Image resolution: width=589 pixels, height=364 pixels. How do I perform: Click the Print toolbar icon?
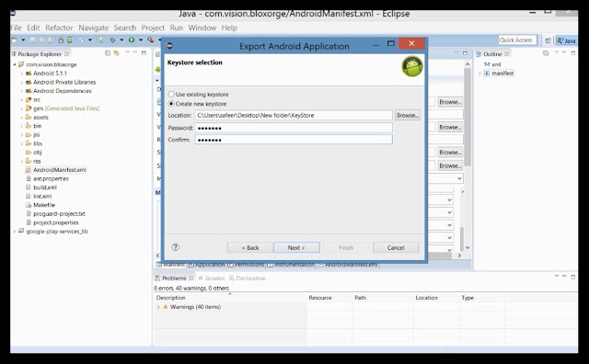(x=50, y=40)
